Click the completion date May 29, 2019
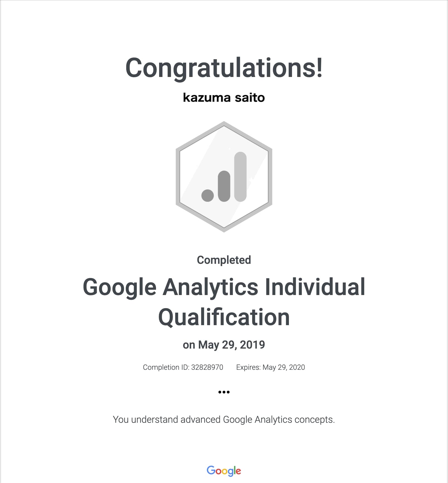Screen dimensions: 448x483 pos(231,345)
